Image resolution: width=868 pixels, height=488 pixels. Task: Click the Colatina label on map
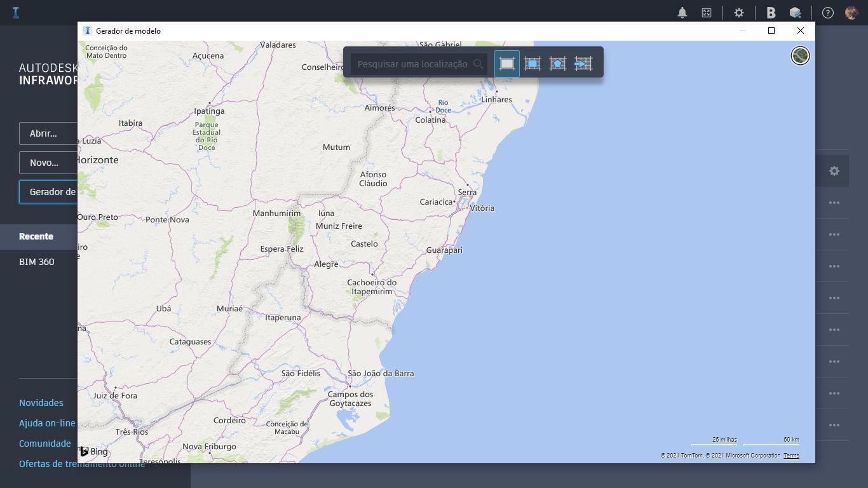tap(430, 120)
